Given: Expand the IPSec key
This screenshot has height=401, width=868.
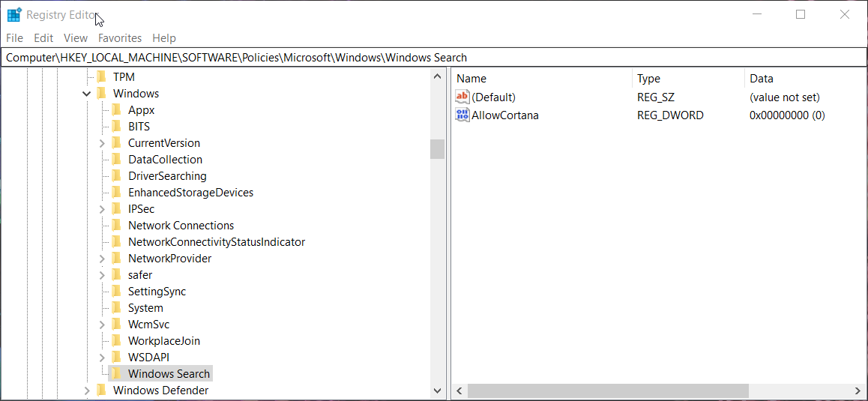Looking at the screenshot, I should coord(102,209).
